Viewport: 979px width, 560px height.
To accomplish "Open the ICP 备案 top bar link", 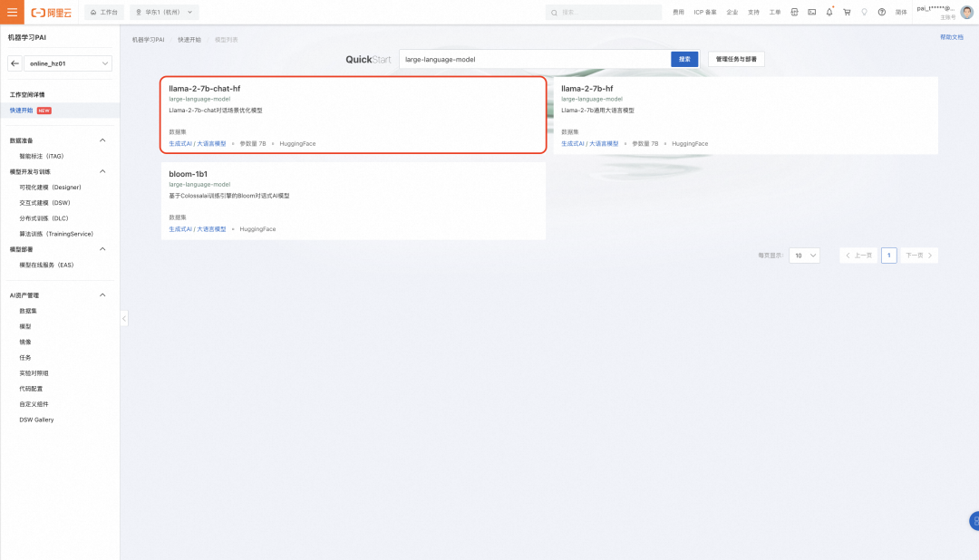I will [x=705, y=12].
